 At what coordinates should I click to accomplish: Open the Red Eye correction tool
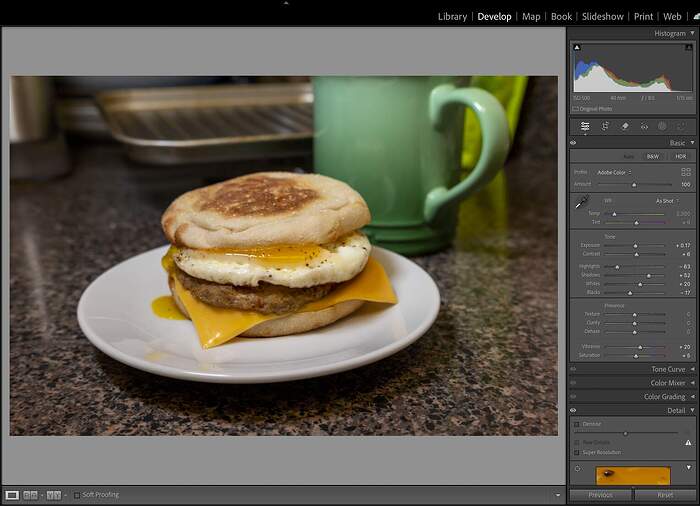[x=644, y=127]
